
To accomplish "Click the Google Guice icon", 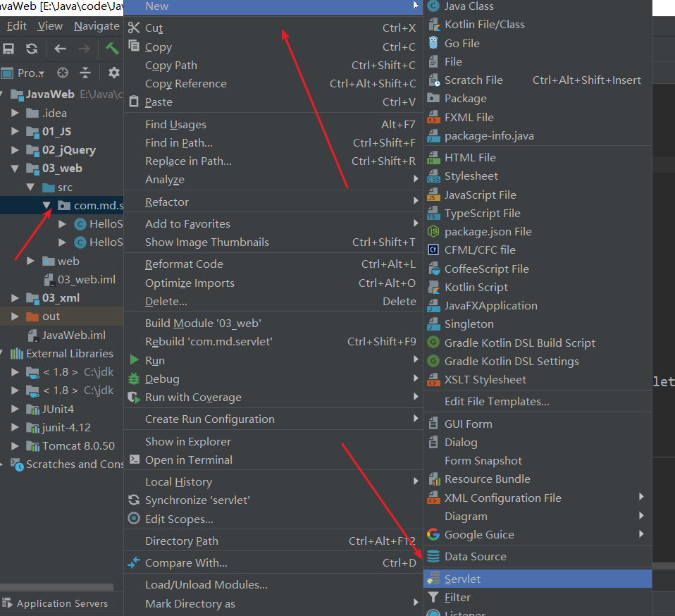I will tap(433, 534).
